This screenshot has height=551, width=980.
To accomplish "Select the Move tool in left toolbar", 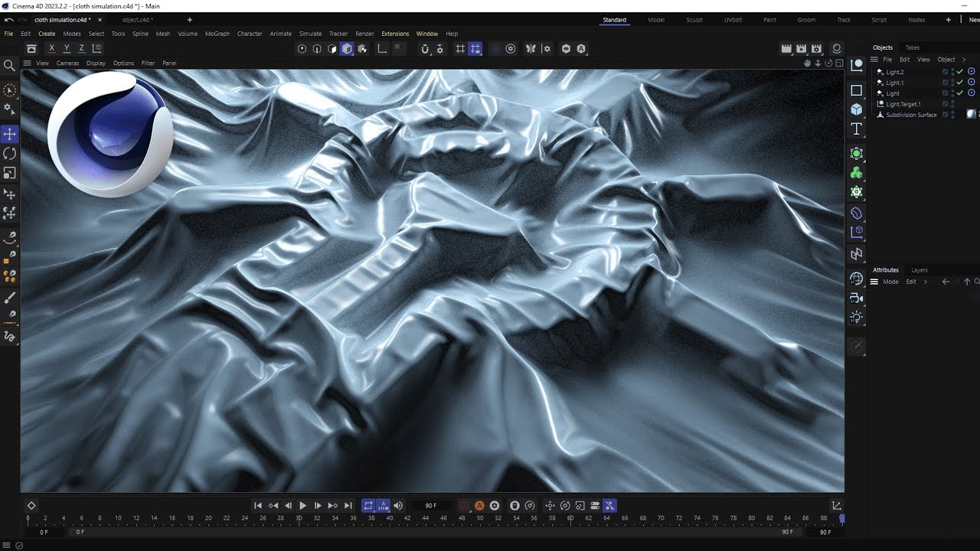I will [x=10, y=134].
